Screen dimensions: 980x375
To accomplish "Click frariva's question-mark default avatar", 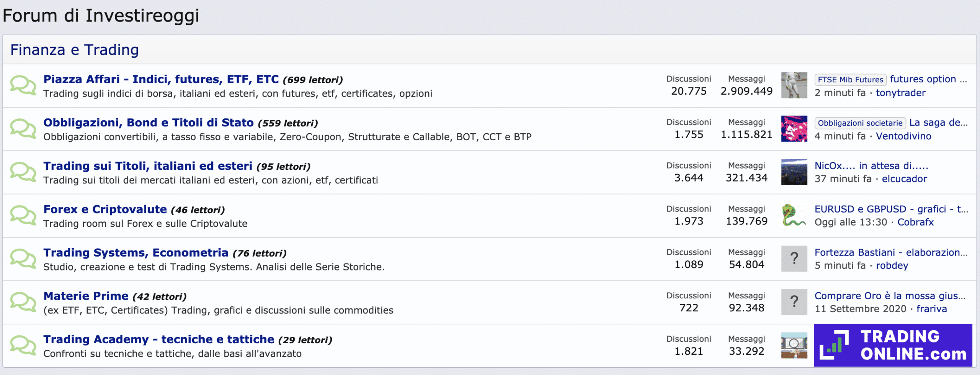I will click(794, 302).
